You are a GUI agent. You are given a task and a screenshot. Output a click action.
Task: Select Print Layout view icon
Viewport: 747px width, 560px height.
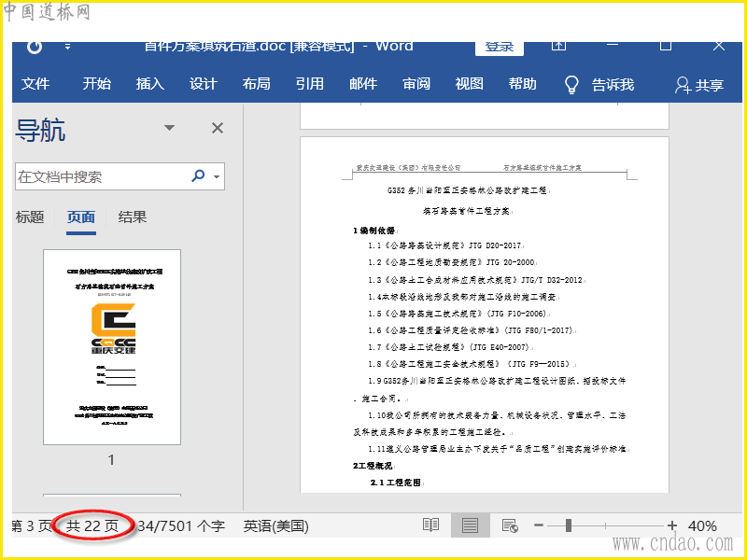470,525
